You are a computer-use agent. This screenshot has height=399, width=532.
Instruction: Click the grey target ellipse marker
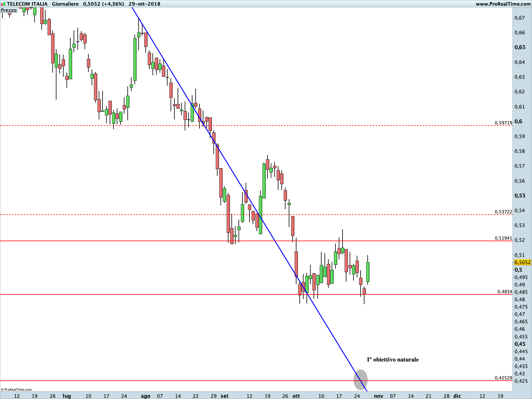point(361,380)
